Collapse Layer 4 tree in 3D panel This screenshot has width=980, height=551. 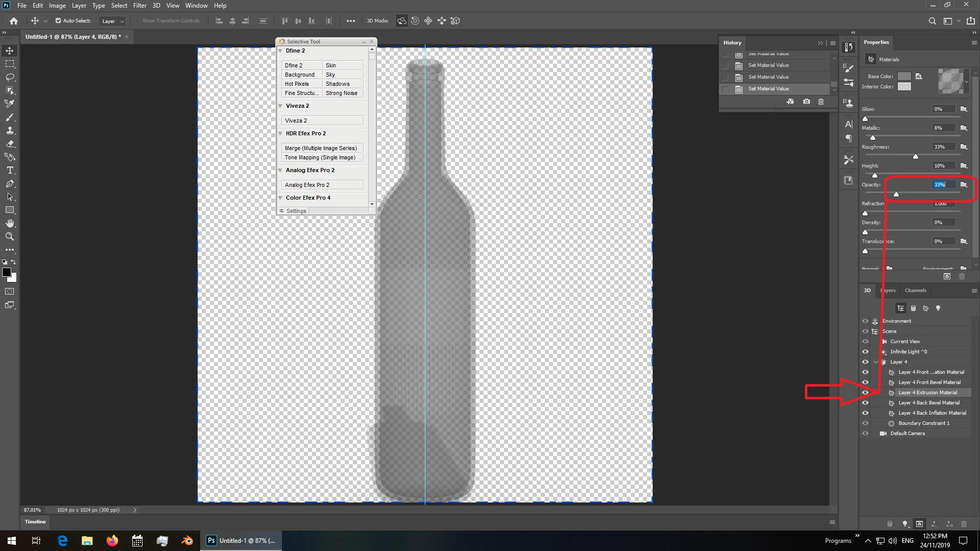point(876,362)
